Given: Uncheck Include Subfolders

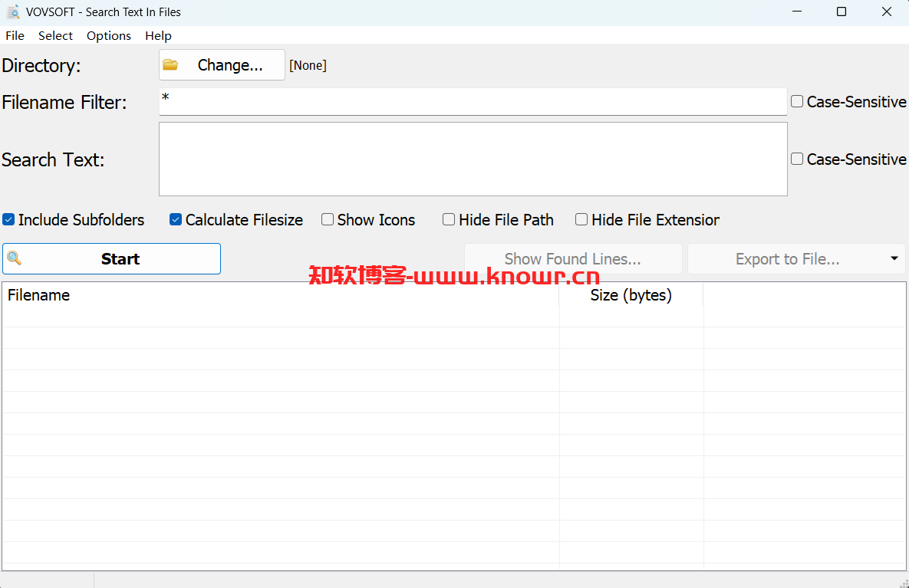Looking at the screenshot, I should (x=8, y=219).
